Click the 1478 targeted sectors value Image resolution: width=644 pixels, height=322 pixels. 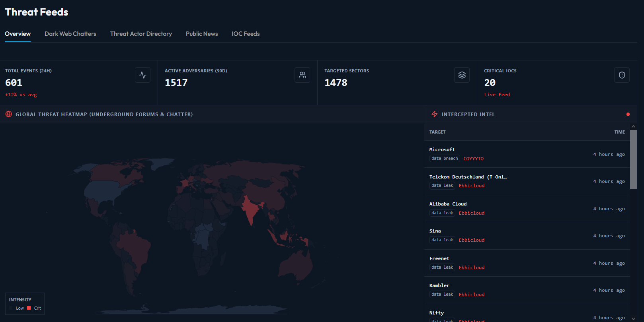click(x=336, y=83)
